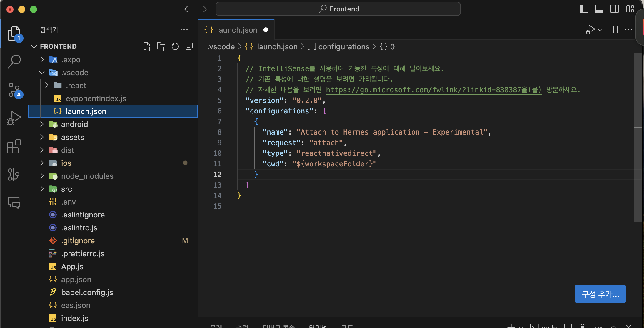The width and height of the screenshot is (644, 328).
Task: Open the Search view in activity bar
Action: click(14, 62)
